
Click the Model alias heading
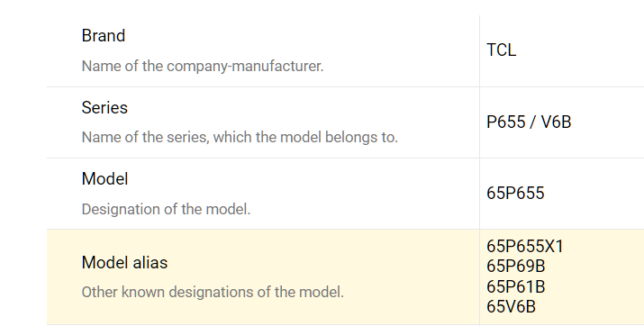(x=124, y=262)
